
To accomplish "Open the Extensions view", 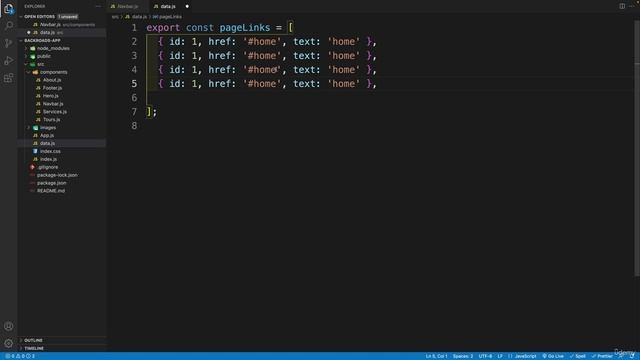I will pyautogui.click(x=9, y=78).
